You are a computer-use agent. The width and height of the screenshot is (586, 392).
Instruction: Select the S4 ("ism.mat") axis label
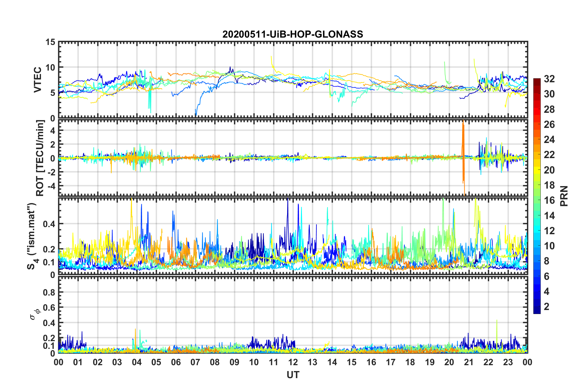coord(32,236)
